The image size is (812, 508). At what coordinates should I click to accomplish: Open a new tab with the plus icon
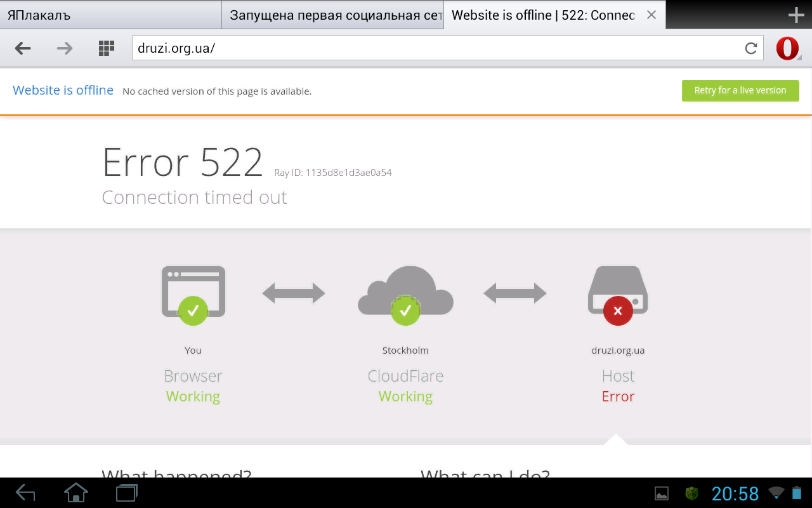click(796, 15)
